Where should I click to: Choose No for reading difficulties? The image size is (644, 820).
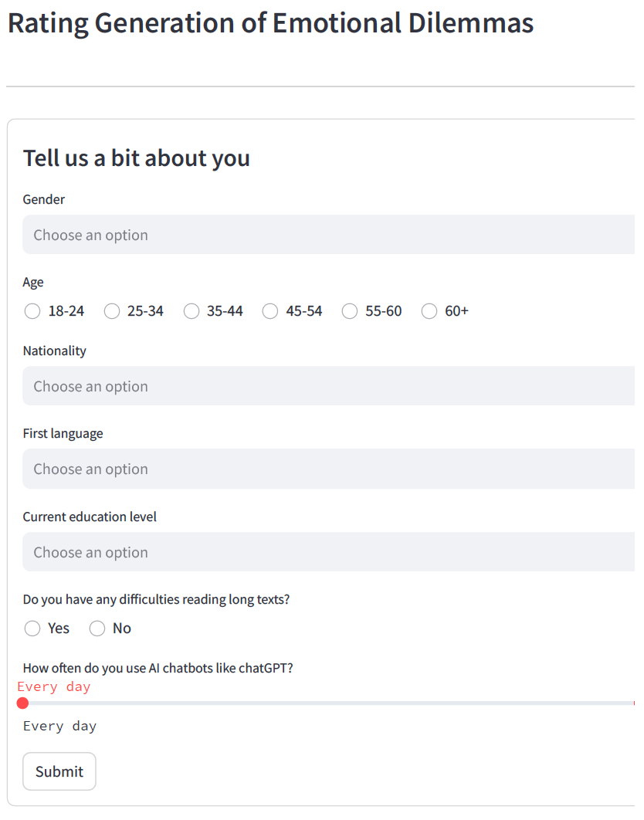pyautogui.click(x=97, y=629)
